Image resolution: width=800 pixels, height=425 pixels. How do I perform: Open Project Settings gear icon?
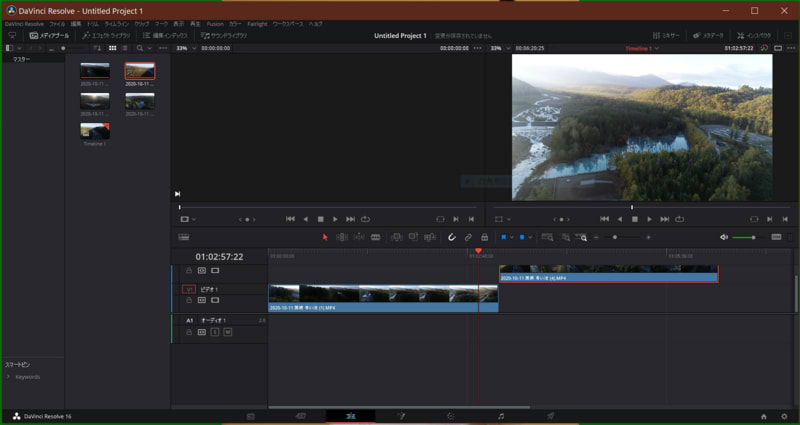(784, 416)
